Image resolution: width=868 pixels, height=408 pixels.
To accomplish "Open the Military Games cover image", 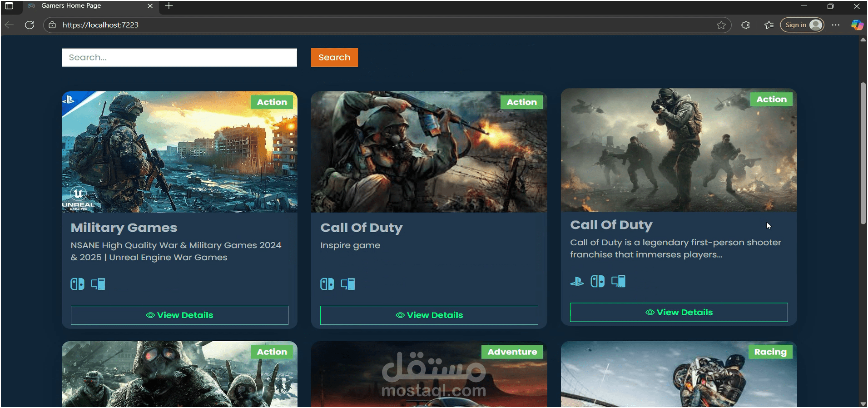I will 179,152.
